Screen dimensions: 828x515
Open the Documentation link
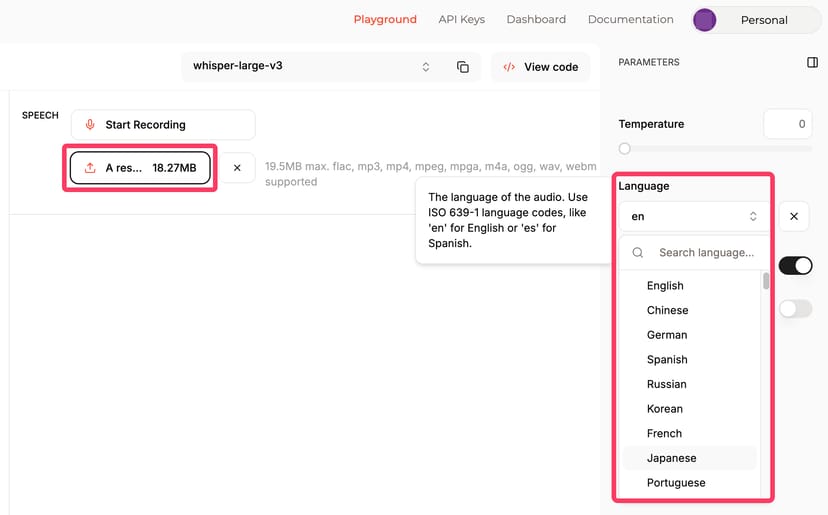tap(630, 19)
